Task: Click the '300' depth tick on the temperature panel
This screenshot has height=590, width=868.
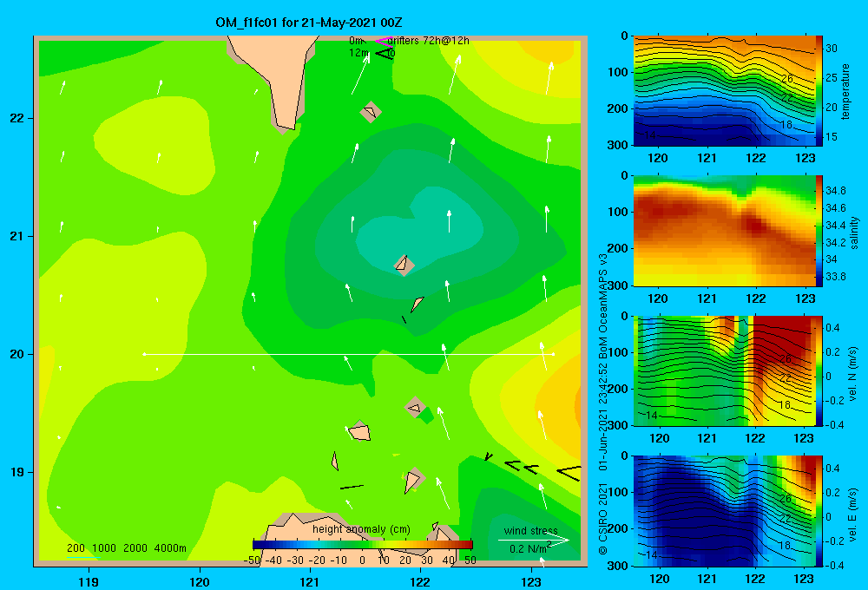Action: (618, 145)
